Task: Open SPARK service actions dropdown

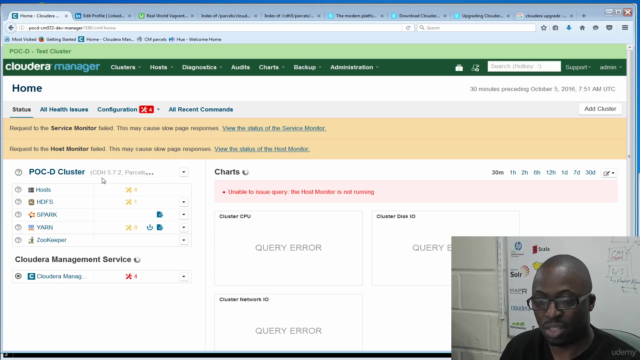Action: click(184, 215)
